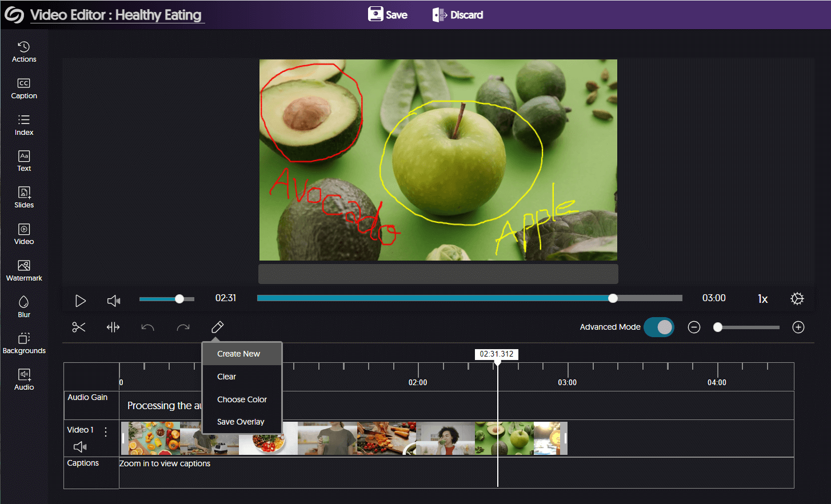Viewport: 831px width, 504px height.
Task: Seek on the video progress bar
Action: coord(470,298)
